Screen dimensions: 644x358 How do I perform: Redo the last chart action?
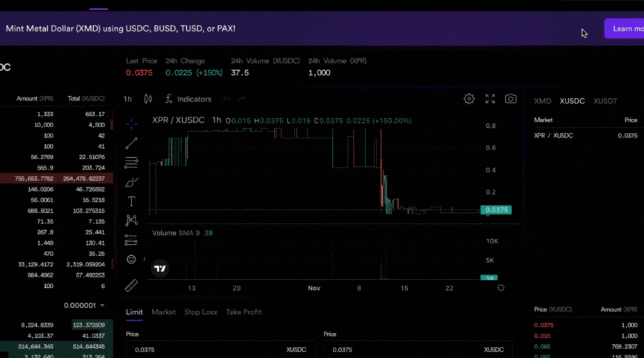point(242,99)
